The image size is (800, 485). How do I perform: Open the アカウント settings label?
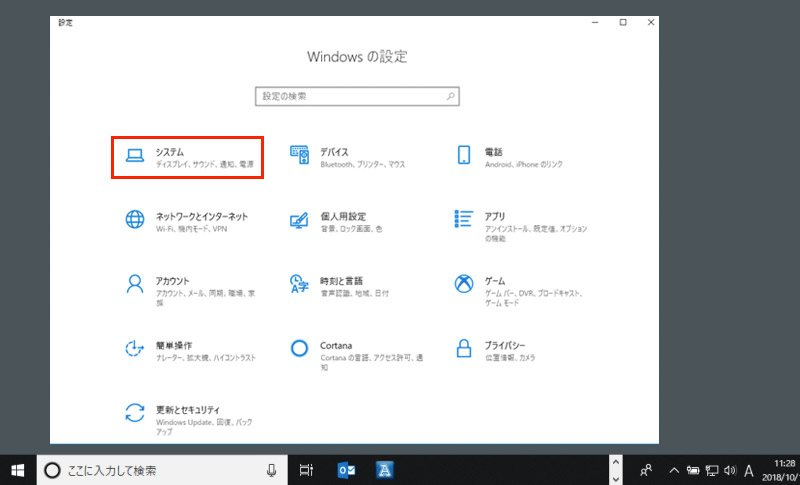(172, 281)
